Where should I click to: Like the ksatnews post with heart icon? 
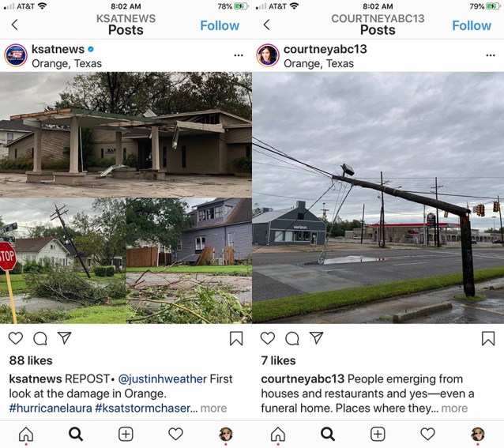[16, 338]
